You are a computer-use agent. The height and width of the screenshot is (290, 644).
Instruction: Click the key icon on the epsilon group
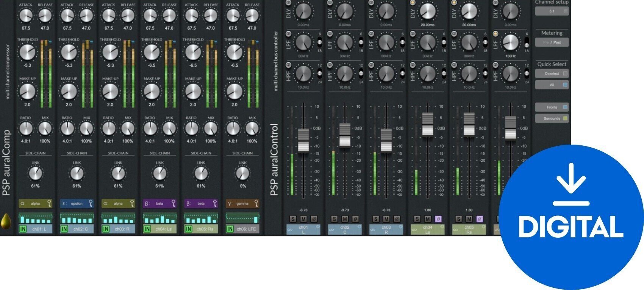(x=91, y=203)
